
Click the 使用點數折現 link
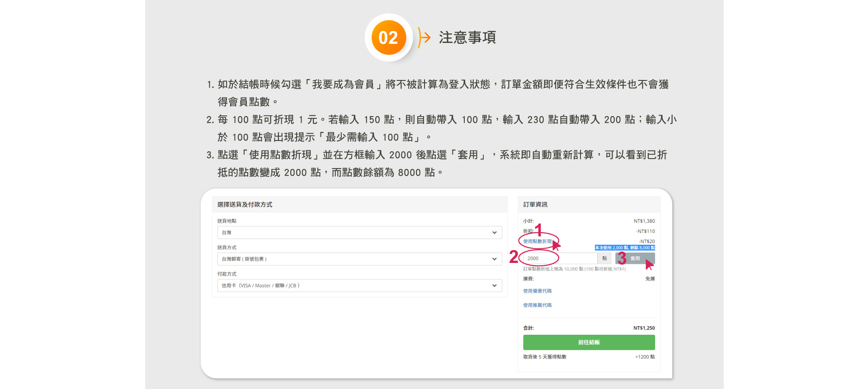point(537,241)
